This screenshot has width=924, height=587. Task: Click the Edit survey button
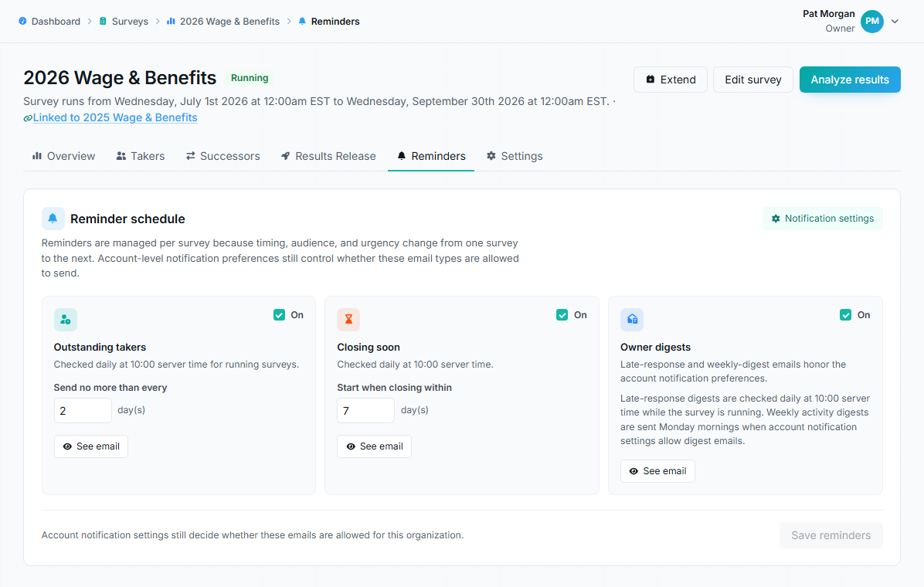753,80
